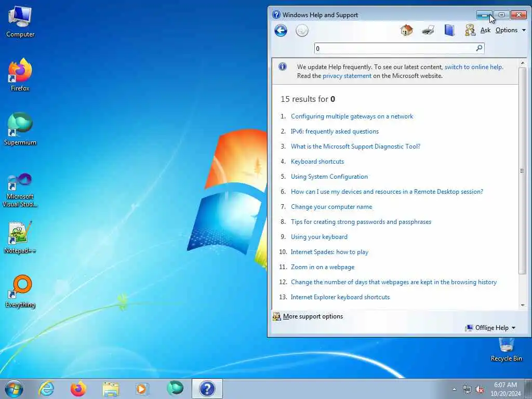
Task: Click the '15 results for 0' heading
Action: pyautogui.click(x=308, y=99)
